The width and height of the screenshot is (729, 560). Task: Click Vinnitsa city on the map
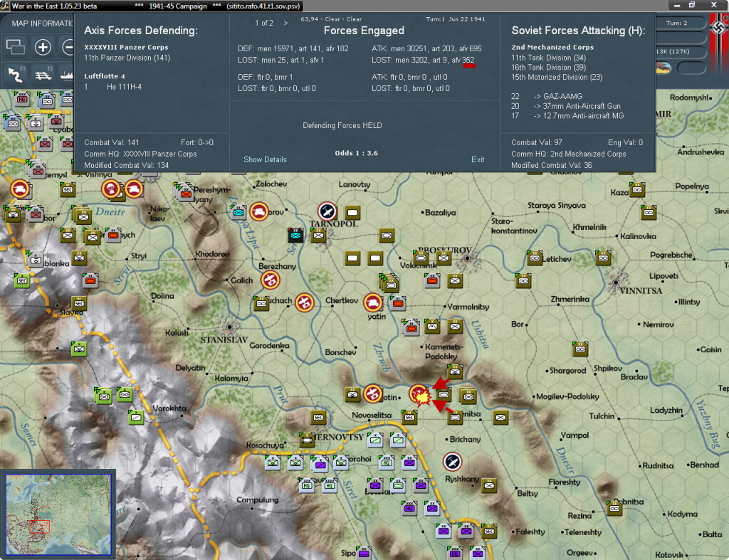tap(616, 282)
